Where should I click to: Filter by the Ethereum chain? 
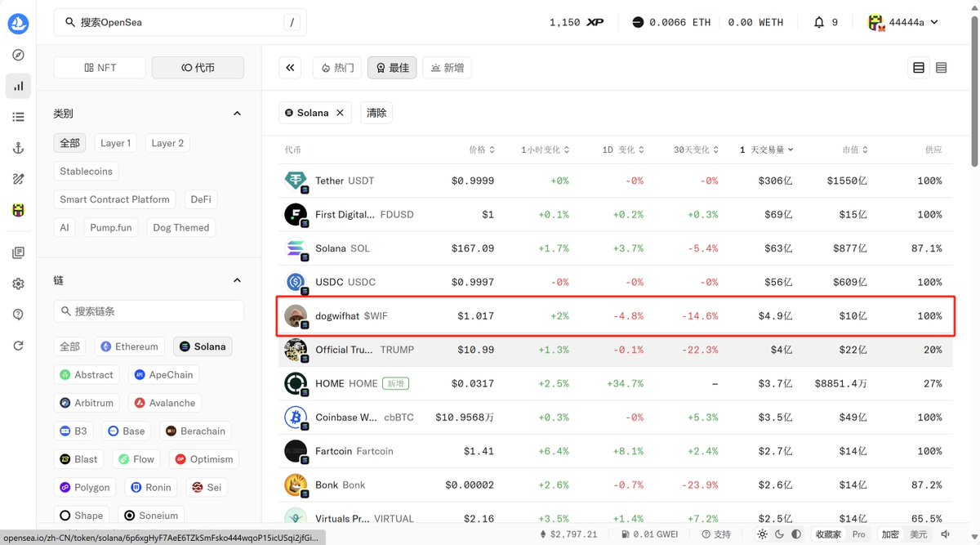pyautogui.click(x=129, y=346)
